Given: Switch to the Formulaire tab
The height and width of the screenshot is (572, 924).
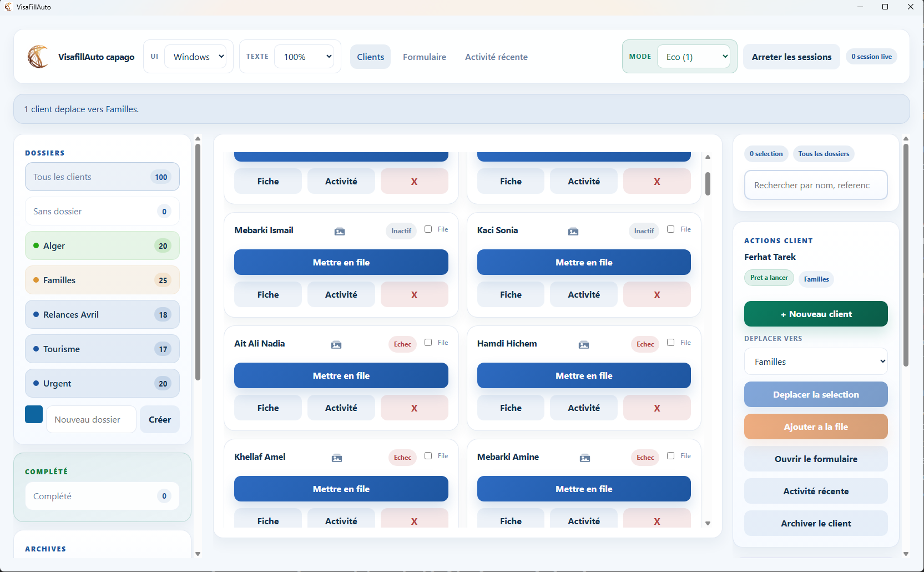Looking at the screenshot, I should coord(424,57).
